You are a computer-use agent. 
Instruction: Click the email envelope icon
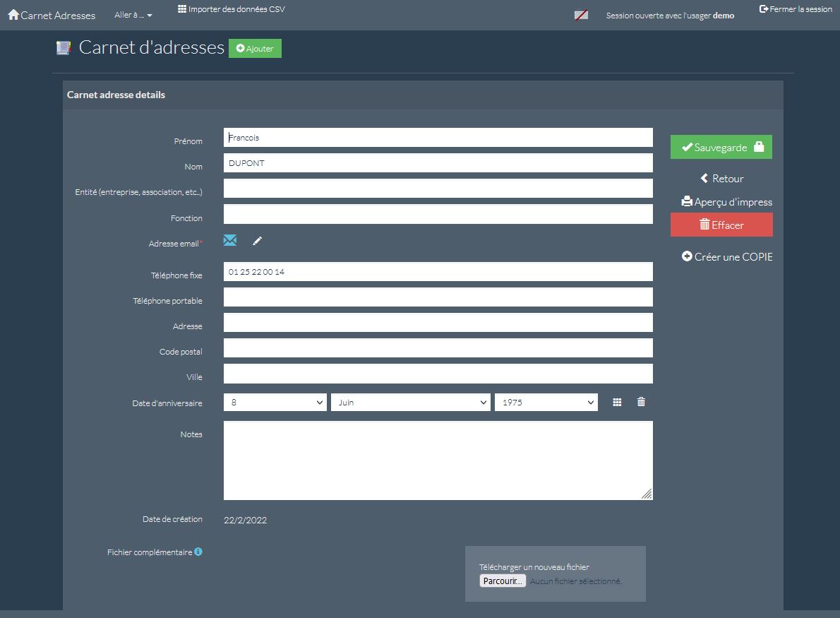coord(230,241)
